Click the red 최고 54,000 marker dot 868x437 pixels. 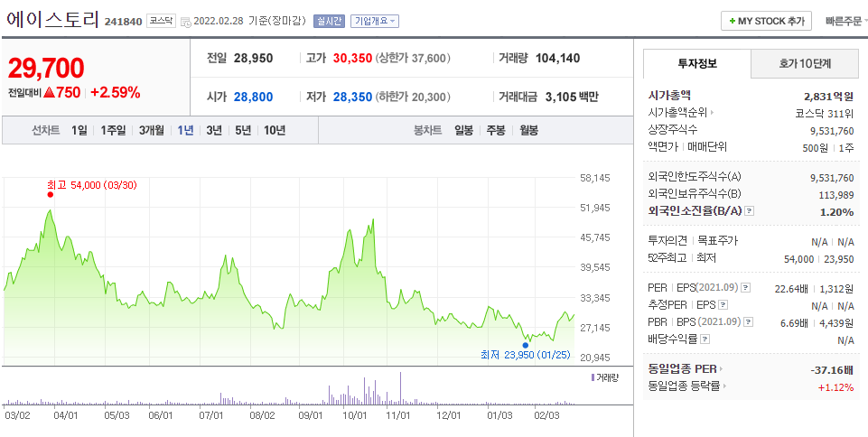51,194
